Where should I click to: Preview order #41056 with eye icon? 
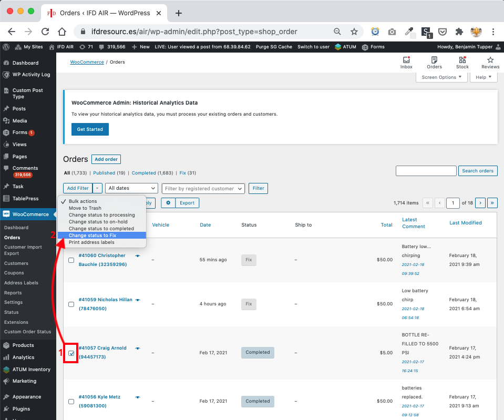[138, 397]
